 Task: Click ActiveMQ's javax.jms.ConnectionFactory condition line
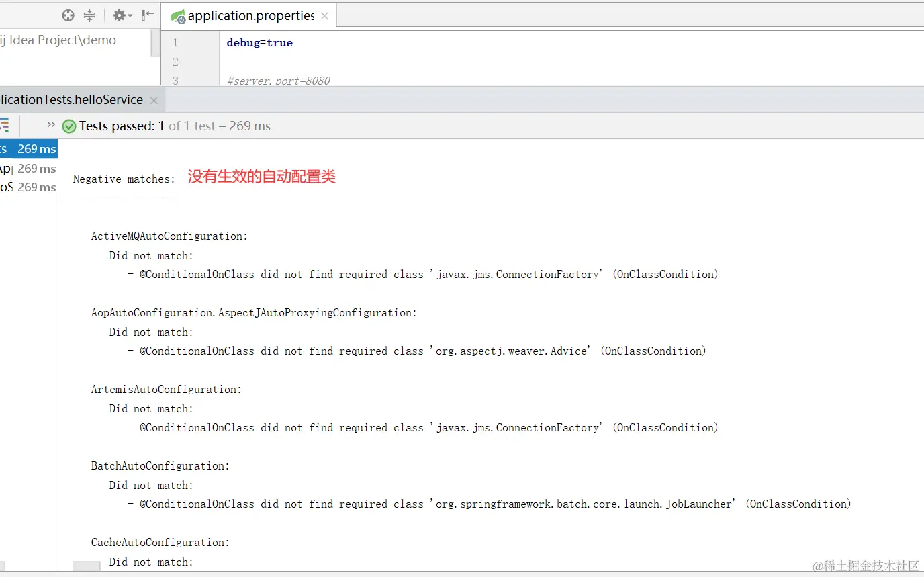point(423,274)
